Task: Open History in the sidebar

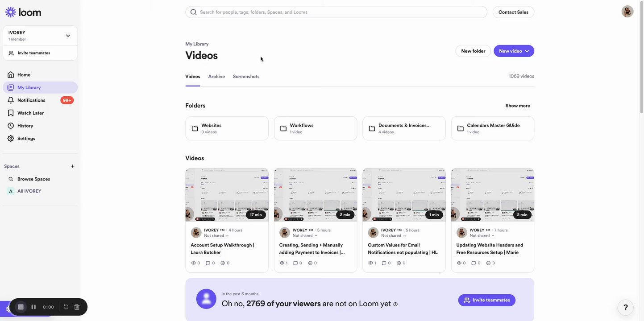Action: [x=40, y=126]
